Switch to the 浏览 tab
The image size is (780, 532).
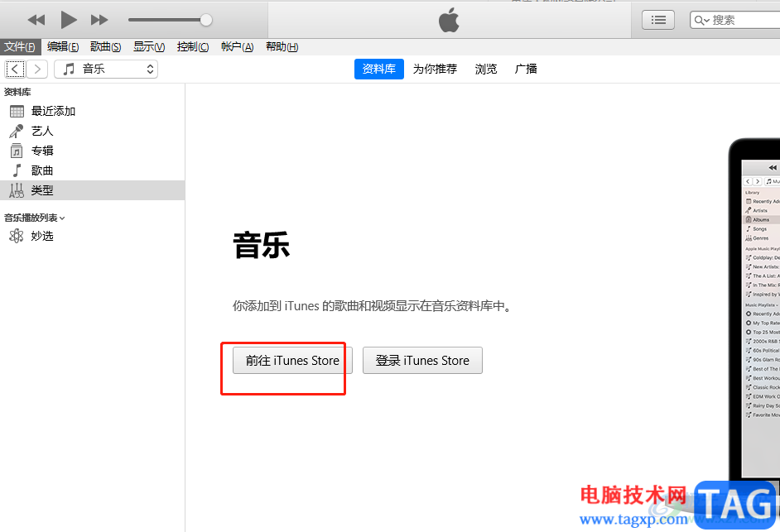coord(485,69)
